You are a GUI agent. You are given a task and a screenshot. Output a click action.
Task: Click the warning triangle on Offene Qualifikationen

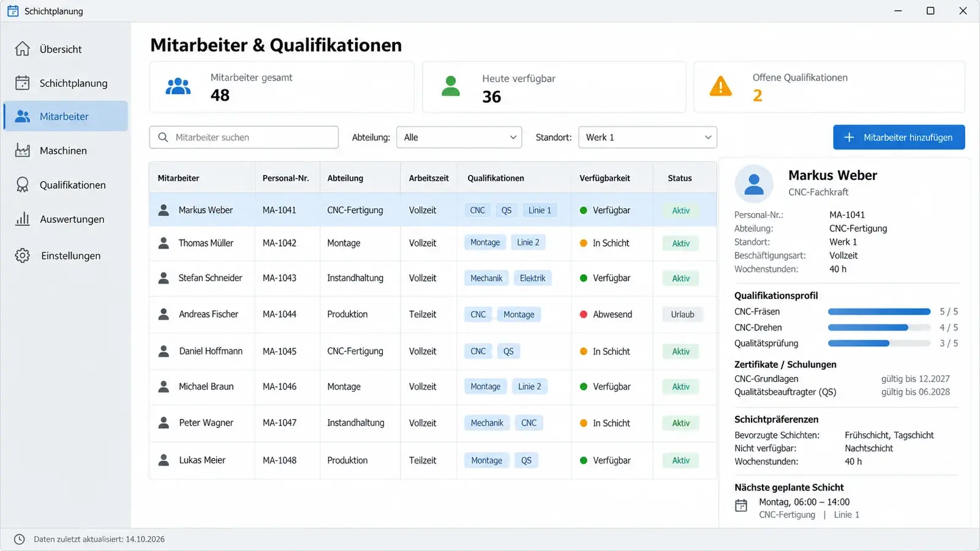pyautogui.click(x=721, y=86)
